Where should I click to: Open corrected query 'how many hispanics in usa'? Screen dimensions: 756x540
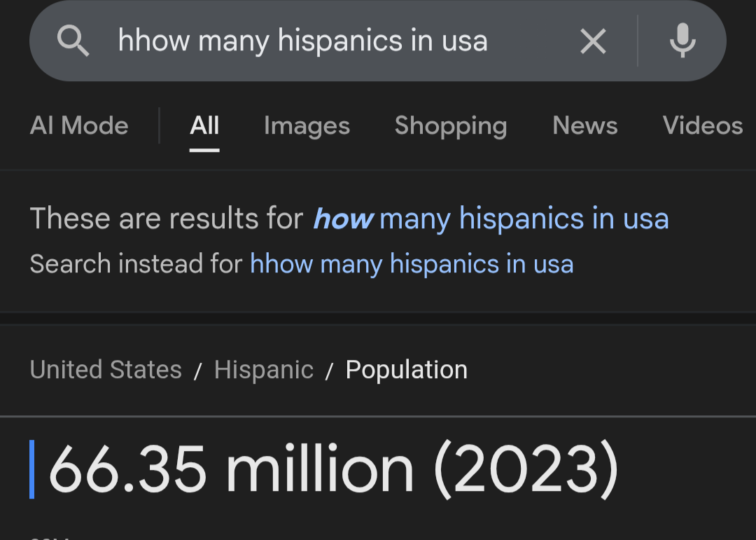coord(491,219)
